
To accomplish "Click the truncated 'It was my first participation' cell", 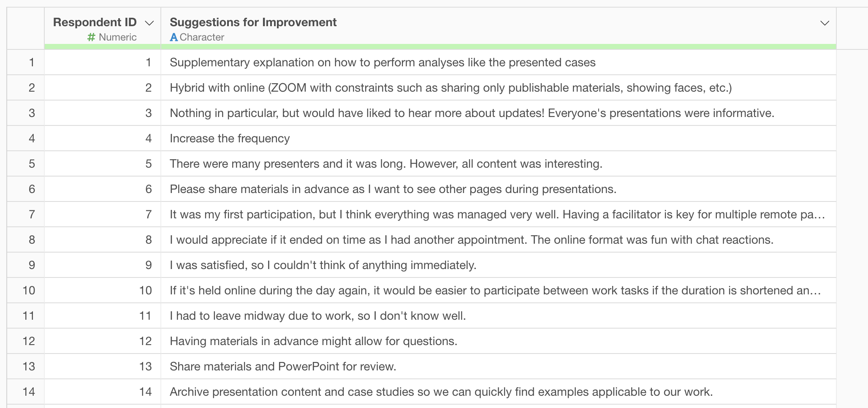I will pyautogui.click(x=499, y=215).
